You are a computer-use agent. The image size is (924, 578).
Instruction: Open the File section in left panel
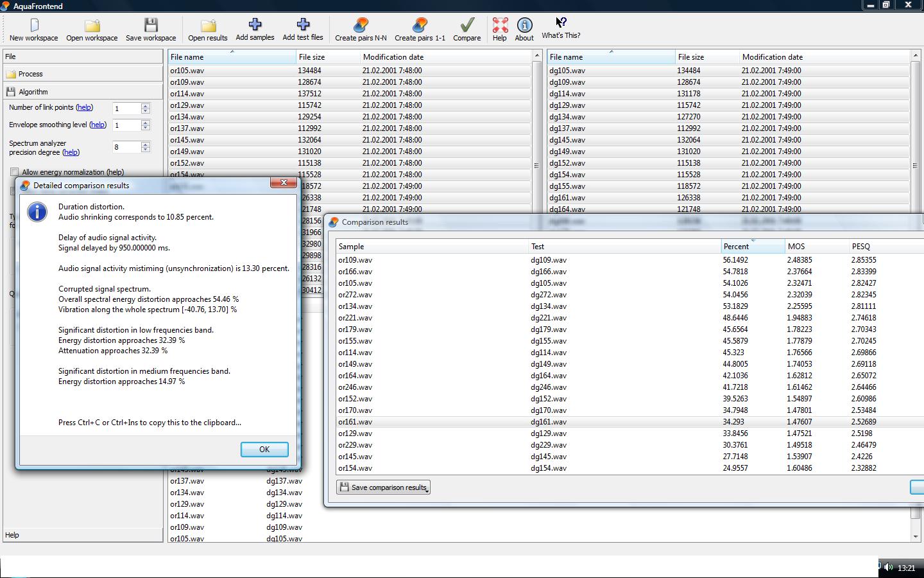(83, 57)
